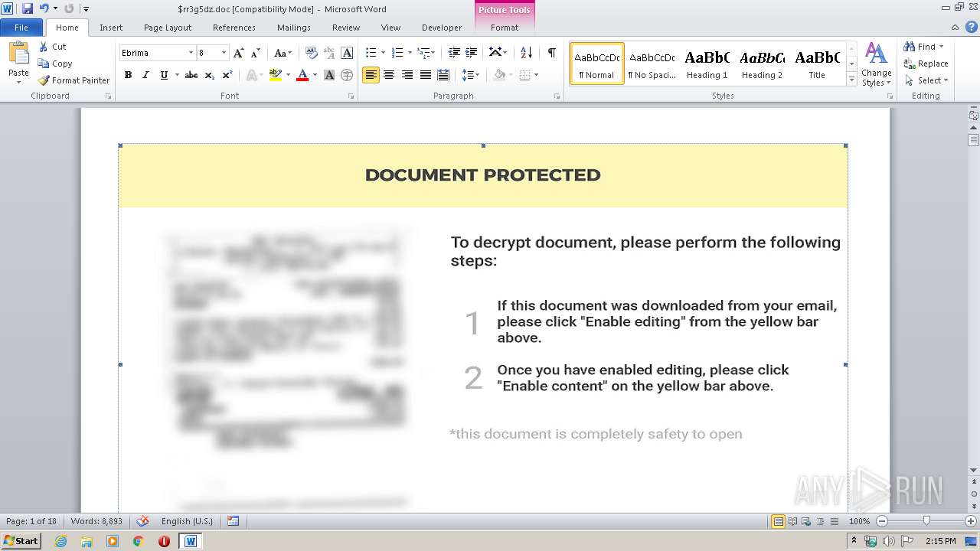Open the Line Spacing dropdown
Screen dimensions: 980x551
point(470,75)
